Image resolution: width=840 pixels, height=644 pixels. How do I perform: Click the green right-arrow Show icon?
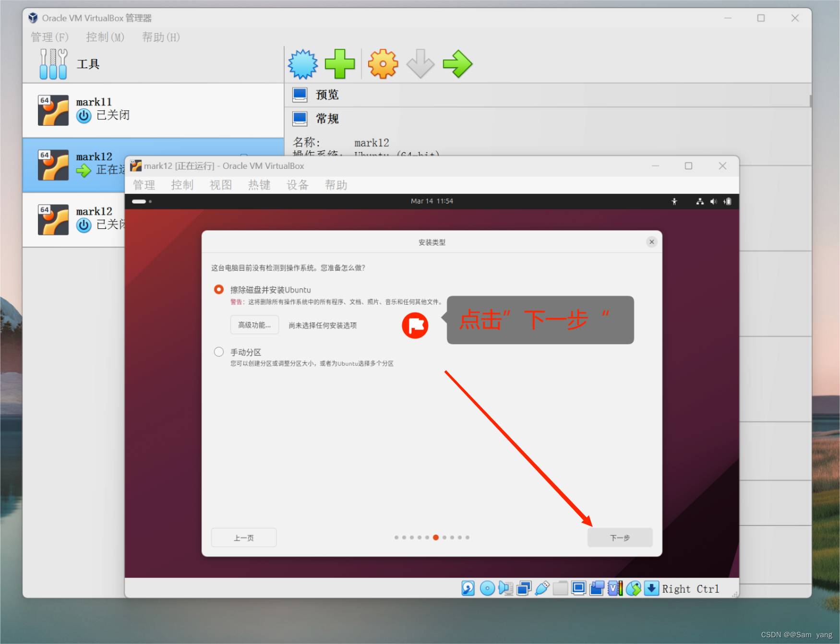pos(457,64)
